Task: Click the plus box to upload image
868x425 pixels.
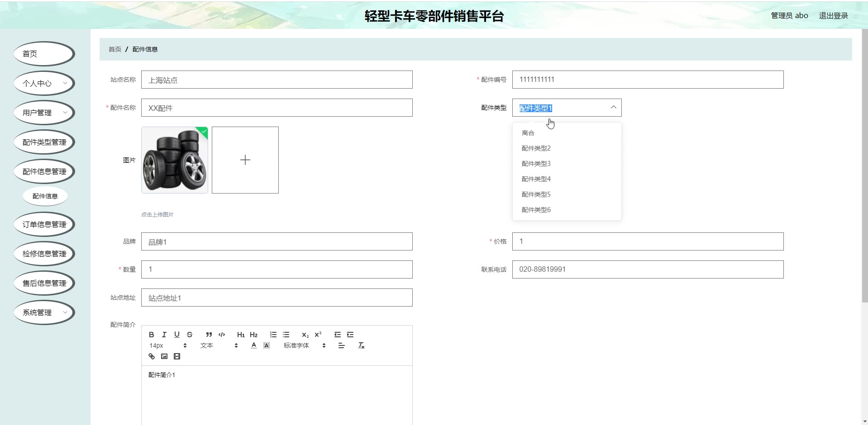Action: [x=245, y=160]
